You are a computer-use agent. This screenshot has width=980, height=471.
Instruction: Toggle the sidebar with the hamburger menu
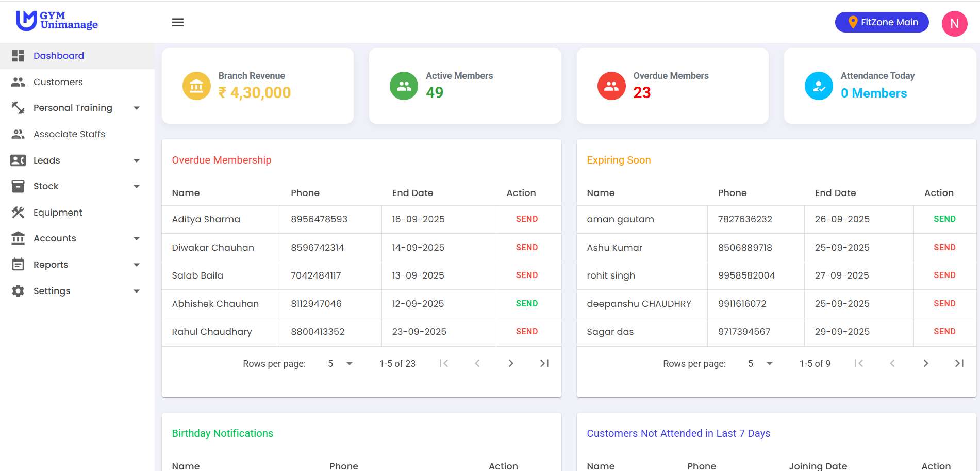[178, 22]
